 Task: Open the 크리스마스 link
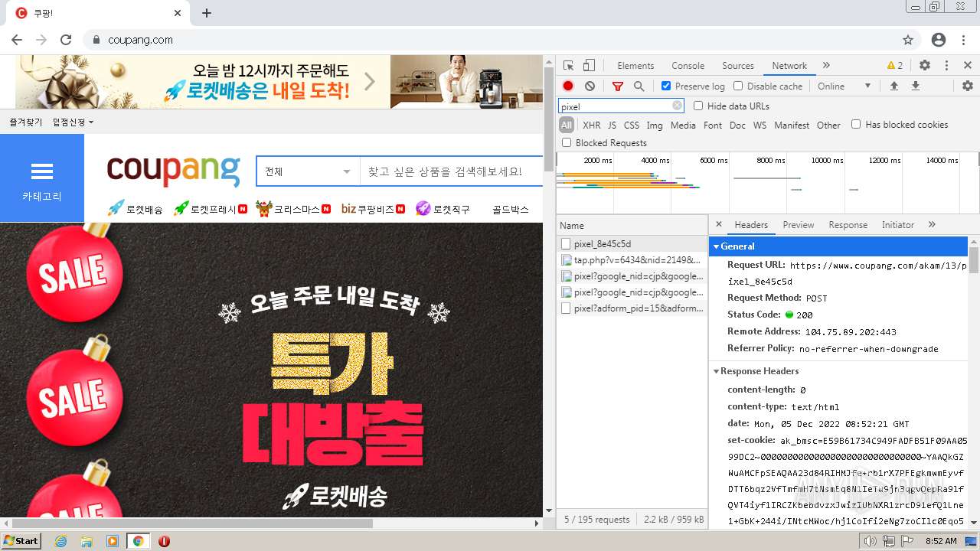293,208
